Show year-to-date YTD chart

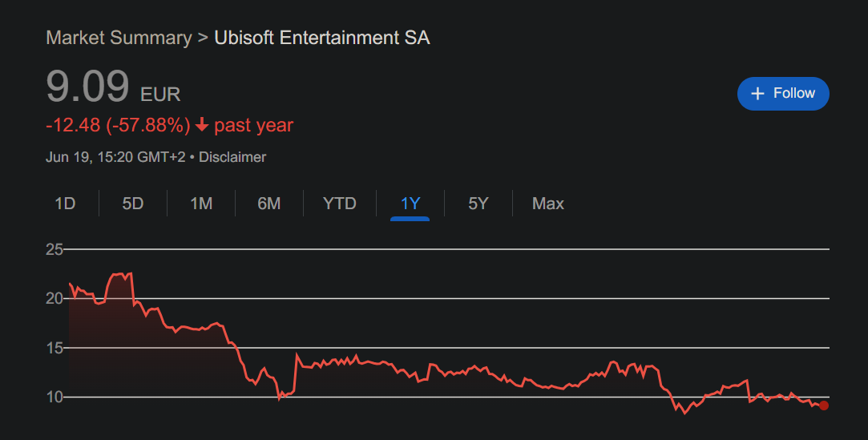coord(339,204)
